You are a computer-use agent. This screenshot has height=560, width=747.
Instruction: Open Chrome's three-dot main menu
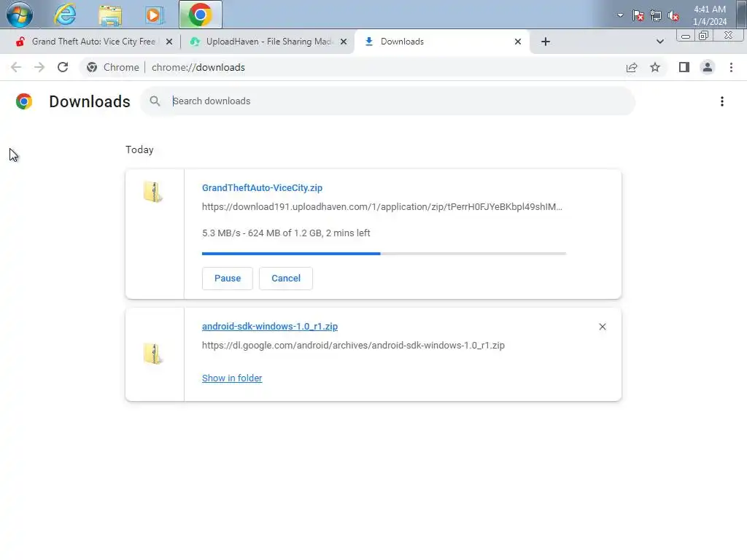pos(731,67)
